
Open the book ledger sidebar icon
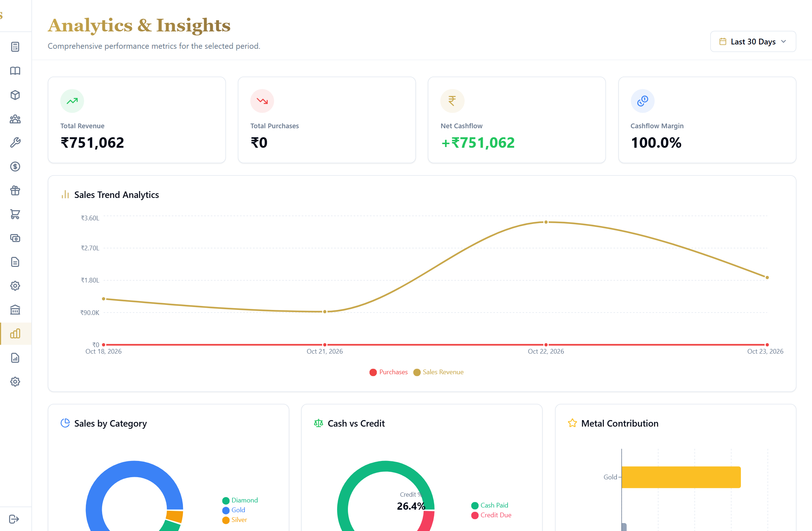(15, 71)
